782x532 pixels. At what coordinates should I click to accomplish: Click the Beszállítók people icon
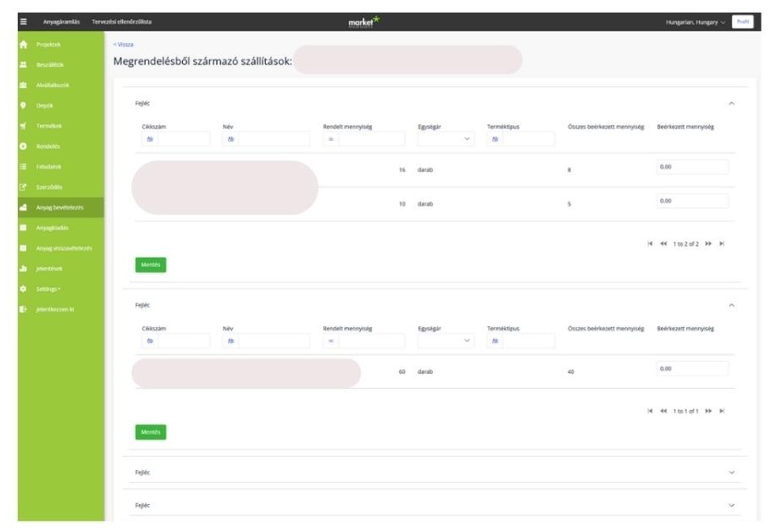(24, 65)
